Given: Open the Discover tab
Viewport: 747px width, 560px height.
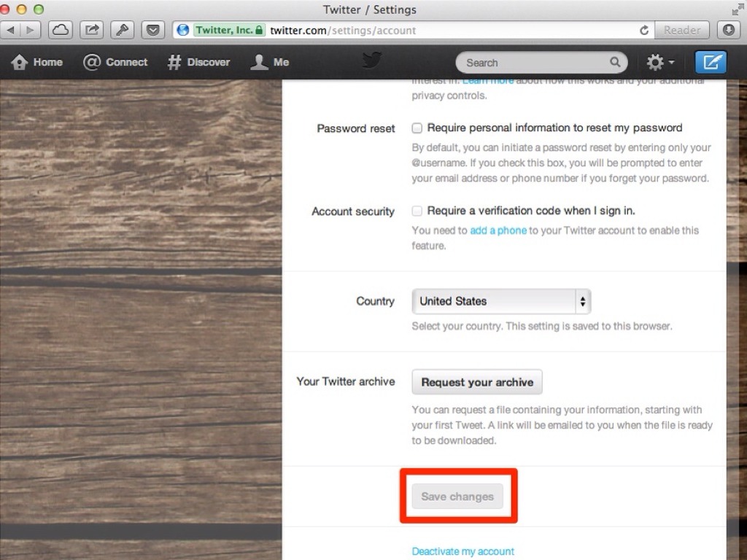Looking at the screenshot, I should point(198,63).
